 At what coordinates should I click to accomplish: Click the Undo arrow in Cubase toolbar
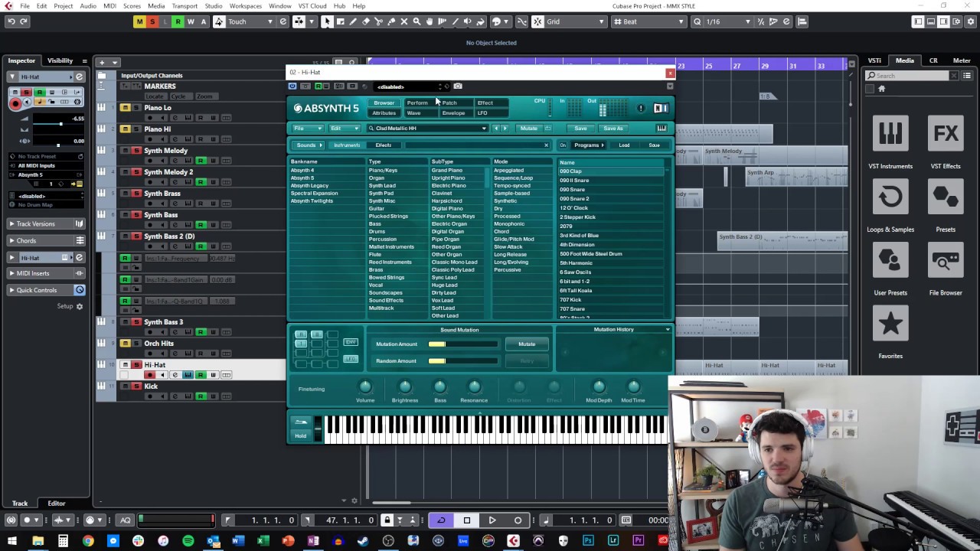point(11,21)
